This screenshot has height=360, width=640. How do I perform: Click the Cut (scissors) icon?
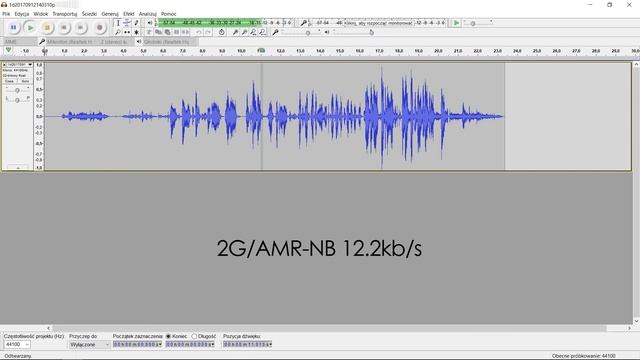149,32
